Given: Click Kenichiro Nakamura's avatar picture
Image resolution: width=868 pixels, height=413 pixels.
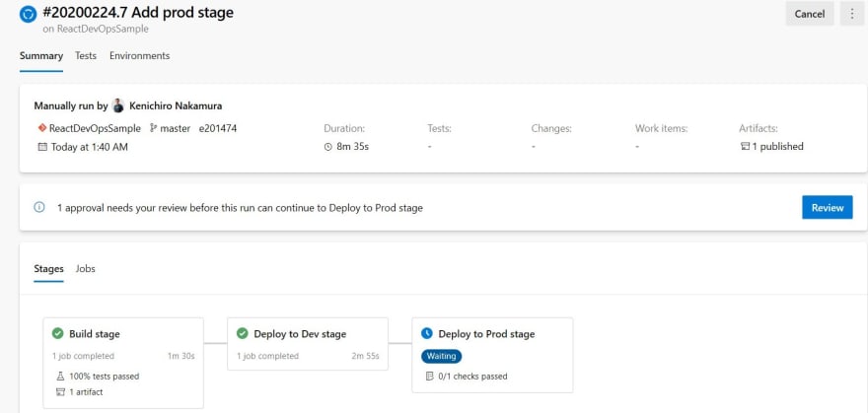Looking at the screenshot, I should pos(118,105).
